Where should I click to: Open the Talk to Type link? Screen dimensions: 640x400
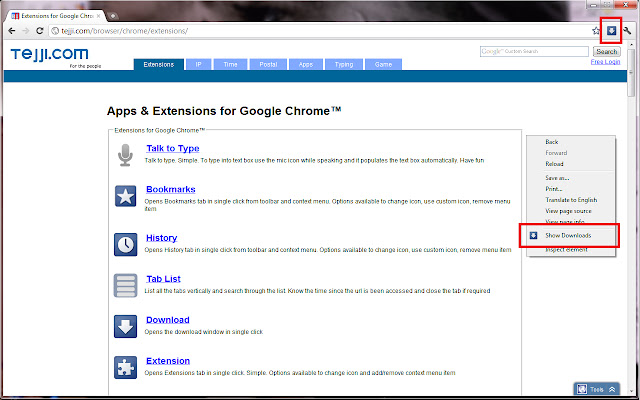pyautogui.click(x=172, y=148)
